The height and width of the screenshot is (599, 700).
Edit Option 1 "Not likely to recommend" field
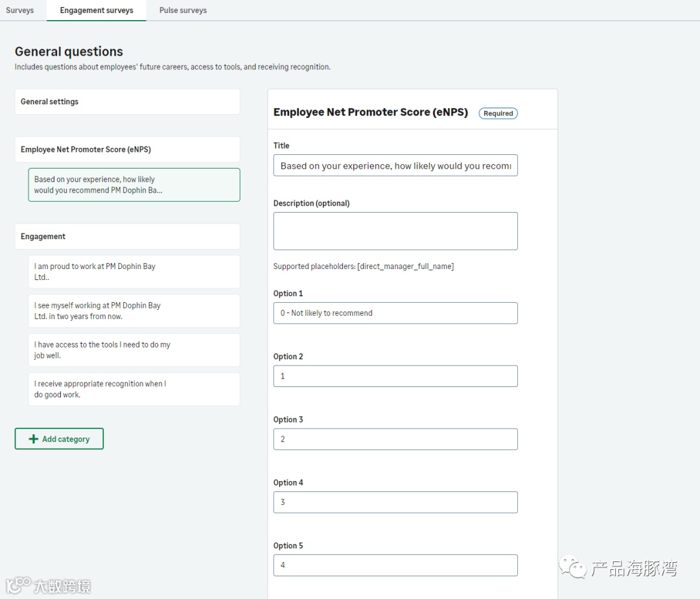pyautogui.click(x=395, y=313)
